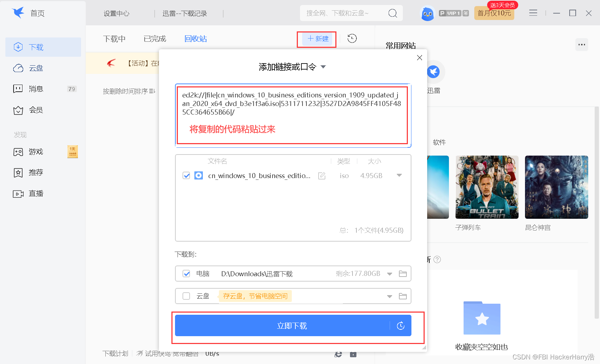Expand the 添加链接或口令 title dropdown

(x=323, y=67)
